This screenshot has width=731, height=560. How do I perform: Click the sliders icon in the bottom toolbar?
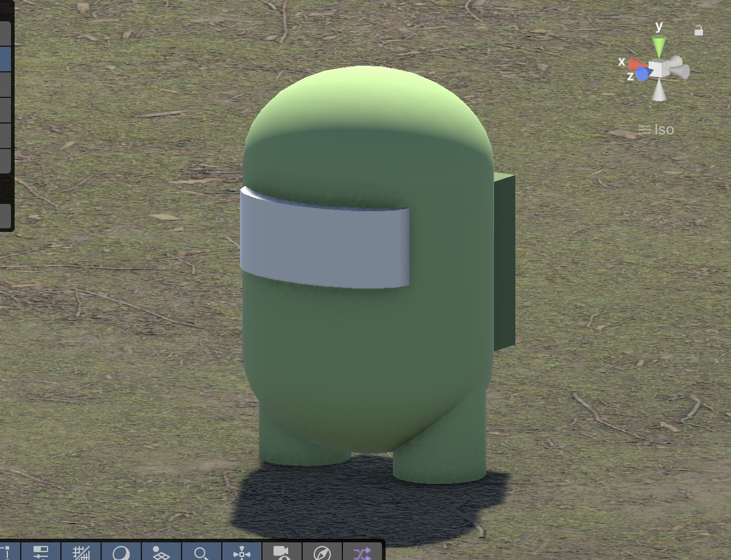(40, 552)
